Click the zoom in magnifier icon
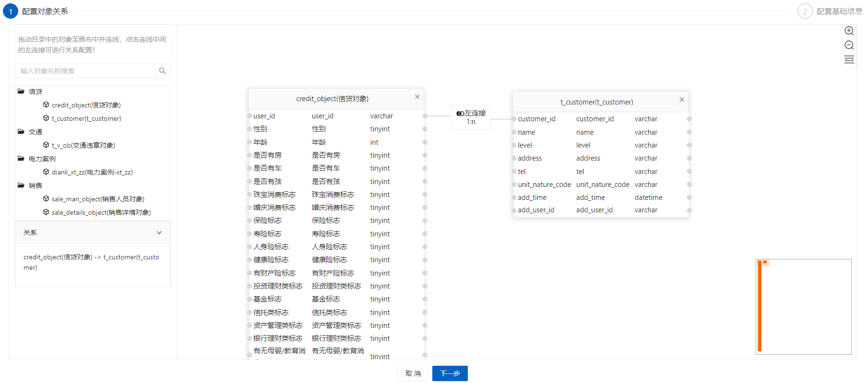Viewport: 868px width, 383px height. coord(849,31)
